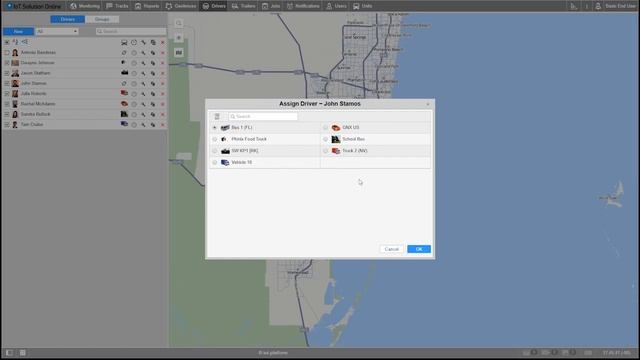The width and height of the screenshot is (640, 360).
Task: Open the All filter dropdown
Action: pyautogui.click(x=57, y=31)
